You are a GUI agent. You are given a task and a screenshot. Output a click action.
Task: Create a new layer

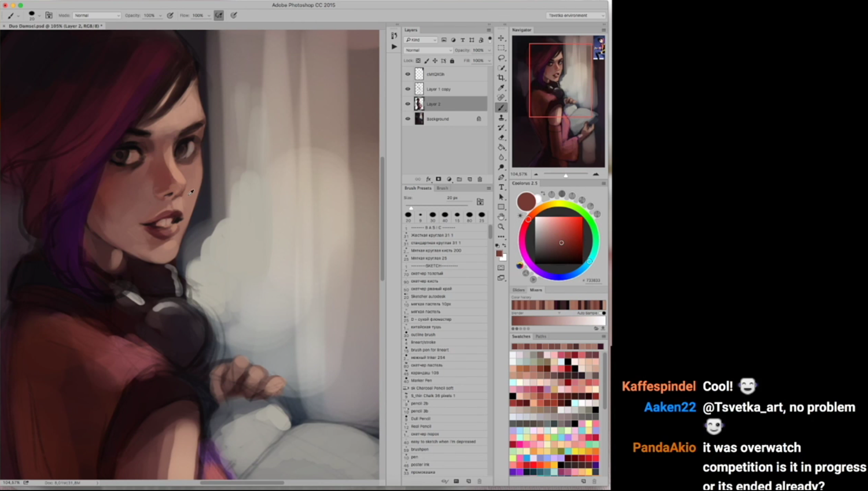470,179
